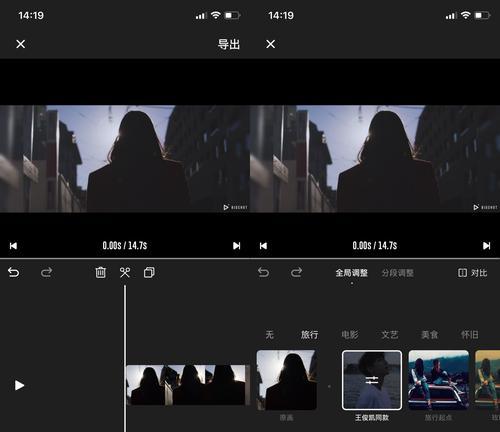Tap the 导出 export button
500x432 pixels.
[229, 44]
